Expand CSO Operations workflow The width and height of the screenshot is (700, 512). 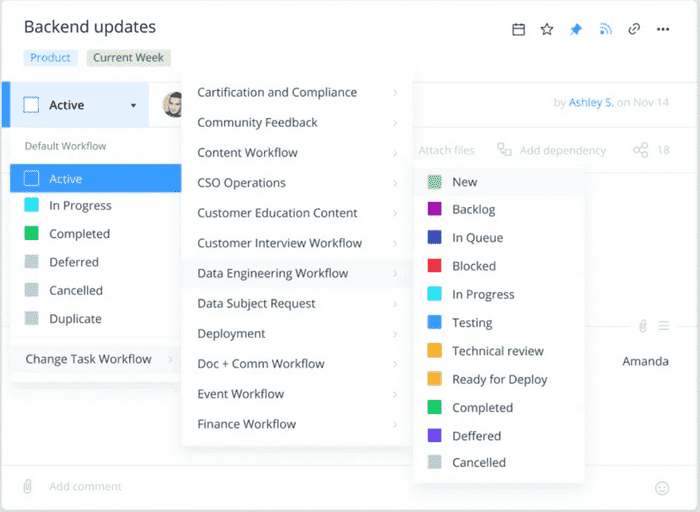(297, 183)
